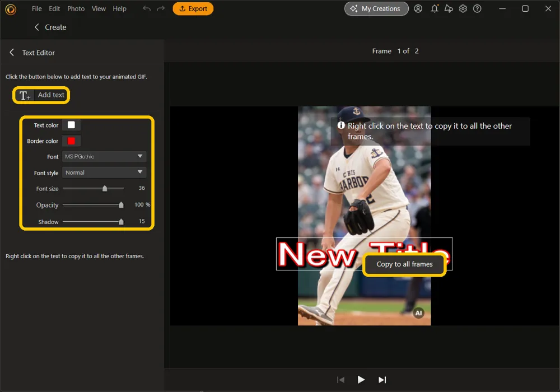Go back from Create using the chevron
The image size is (560, 392).
coord(36,27)
